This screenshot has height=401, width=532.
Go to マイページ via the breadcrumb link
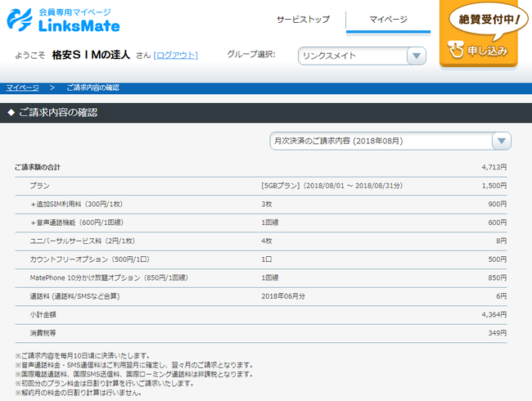(22, 87)
